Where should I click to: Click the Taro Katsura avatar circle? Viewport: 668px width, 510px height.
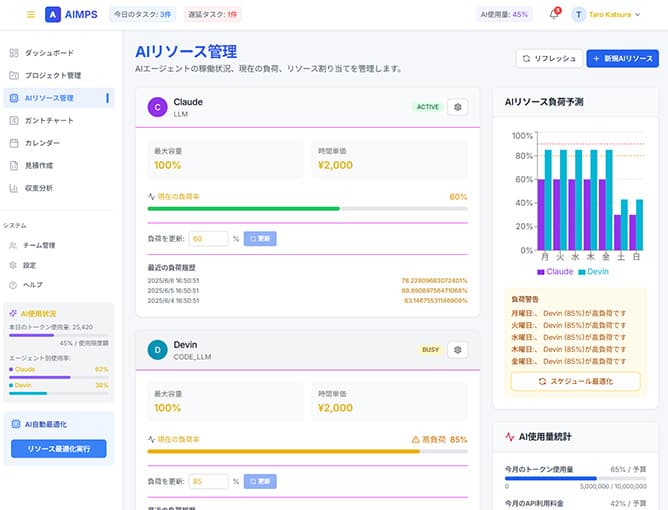[x=579, y=14]
